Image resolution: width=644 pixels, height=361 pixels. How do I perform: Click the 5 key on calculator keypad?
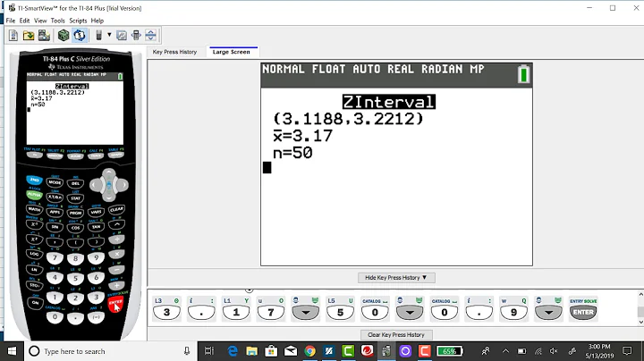(75, 279)
